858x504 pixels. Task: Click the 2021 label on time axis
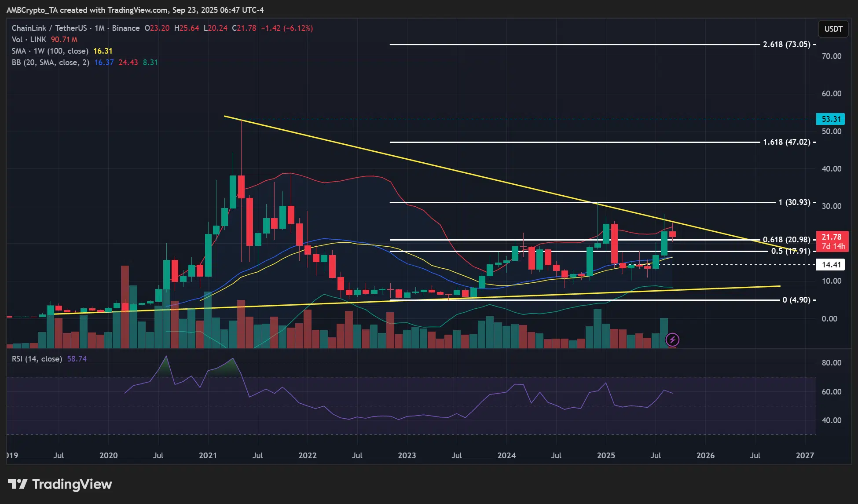(x=208, y=456)
